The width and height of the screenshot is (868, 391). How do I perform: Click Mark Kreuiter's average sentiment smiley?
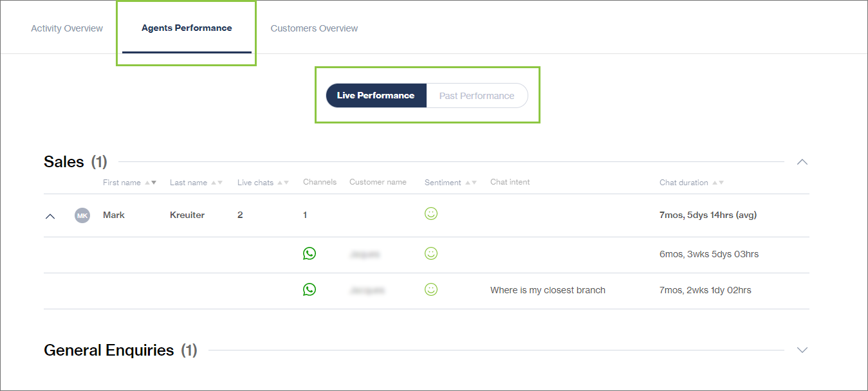click(x=431, y=214)
